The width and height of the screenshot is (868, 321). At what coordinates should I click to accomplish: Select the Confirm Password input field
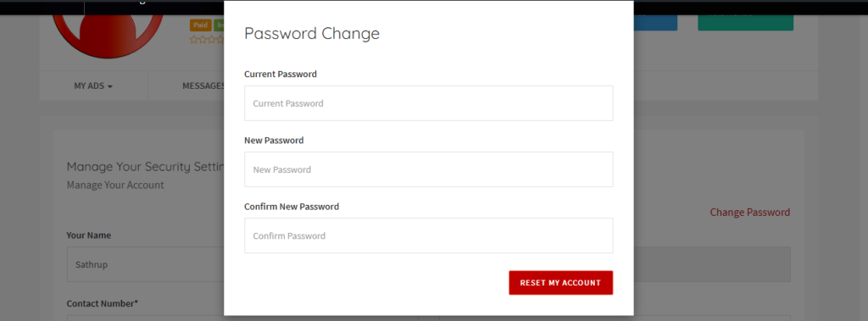tap(428, 235)
